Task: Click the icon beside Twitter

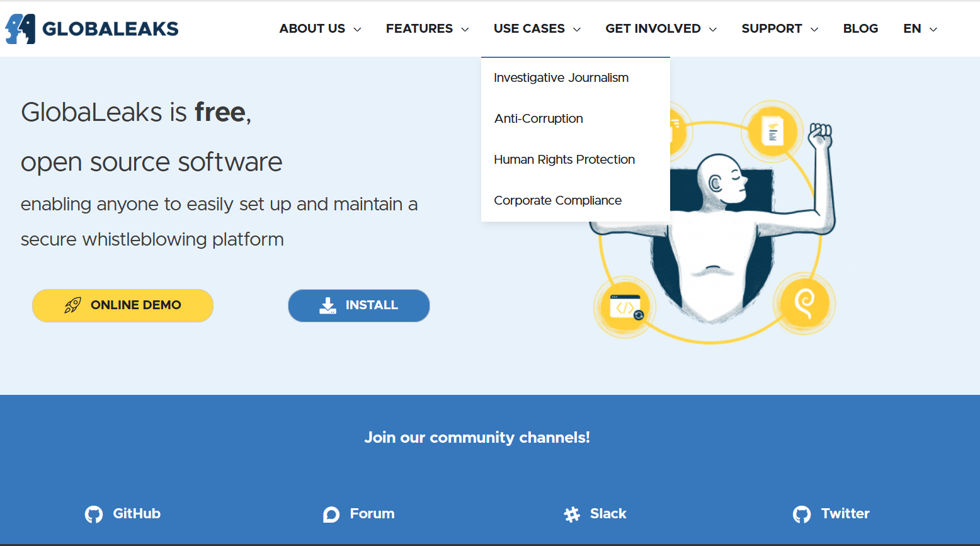Action: tap(802, 515)
